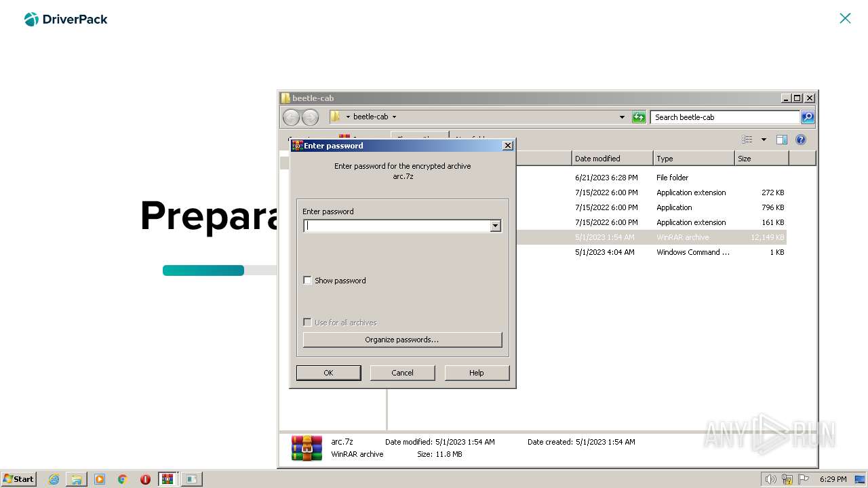
Task: Sort by Type column header
Action: pos(694,159)
